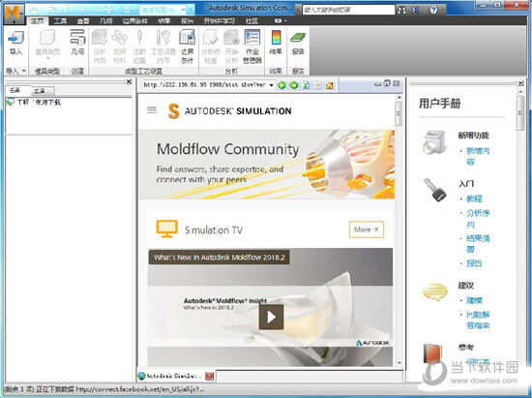Open the 工具 (Tools) ribbon tab
Image resolution: width=532 pixels, height=398 pixels.
(60, 21)
